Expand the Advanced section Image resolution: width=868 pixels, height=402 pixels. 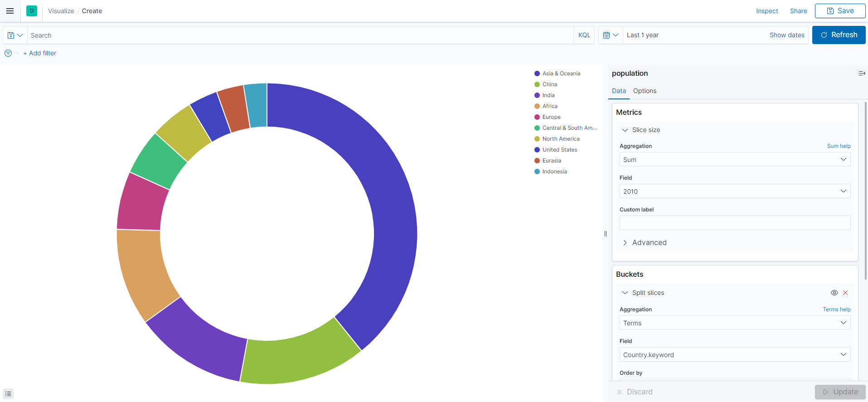645,243
